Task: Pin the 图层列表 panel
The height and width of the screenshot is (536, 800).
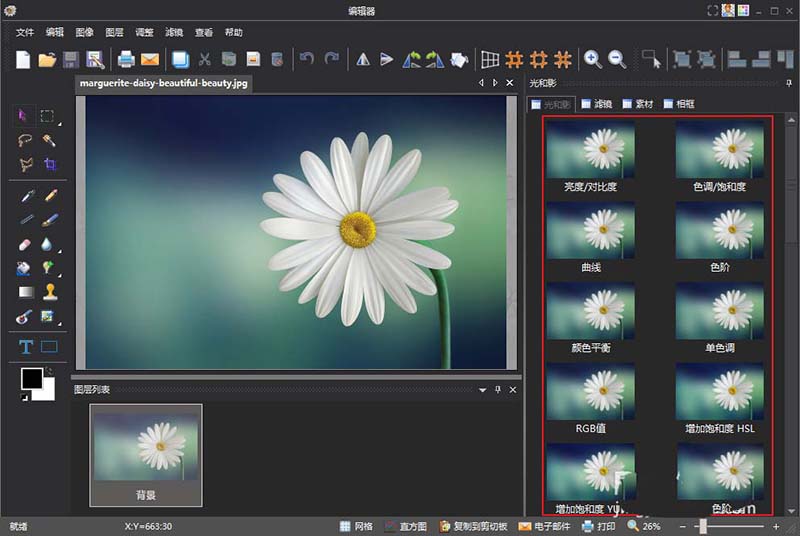Action: click(x=497, y=389)
